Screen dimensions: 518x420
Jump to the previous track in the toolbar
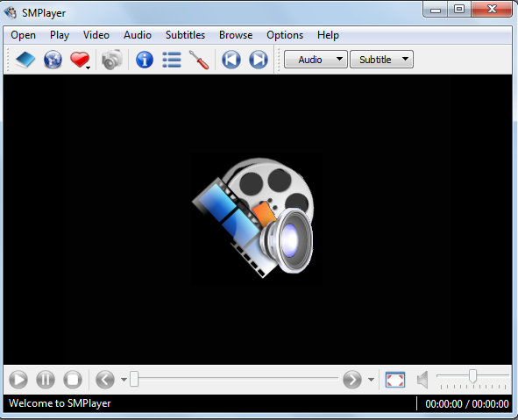231,60
